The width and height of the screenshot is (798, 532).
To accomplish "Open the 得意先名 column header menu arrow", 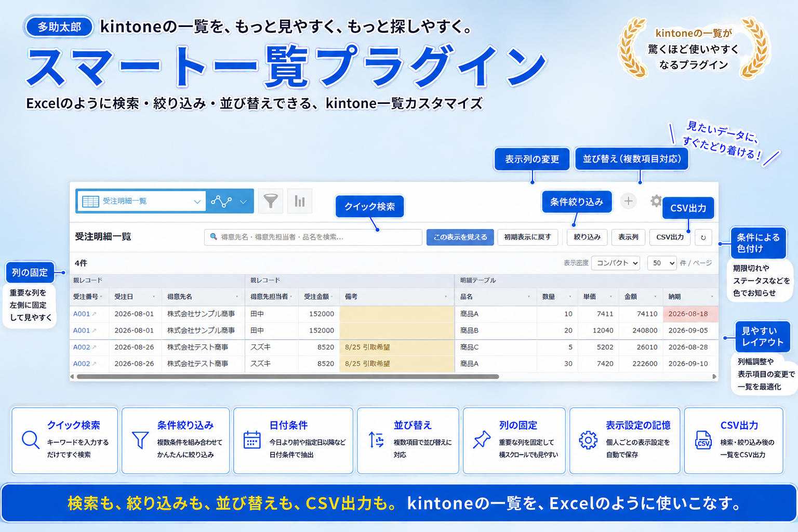I will (x=237, y=297).
